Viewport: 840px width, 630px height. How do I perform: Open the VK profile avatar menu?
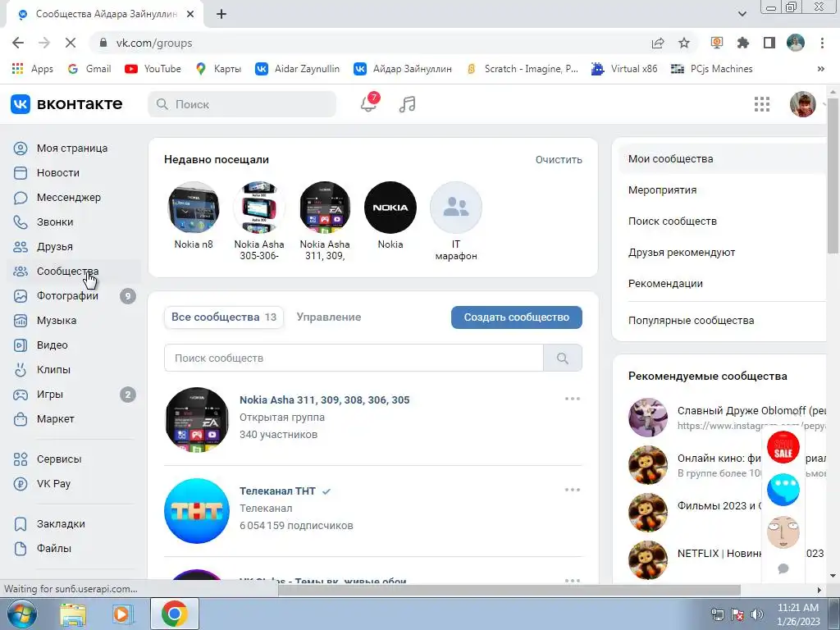click(x=803, y=104)
